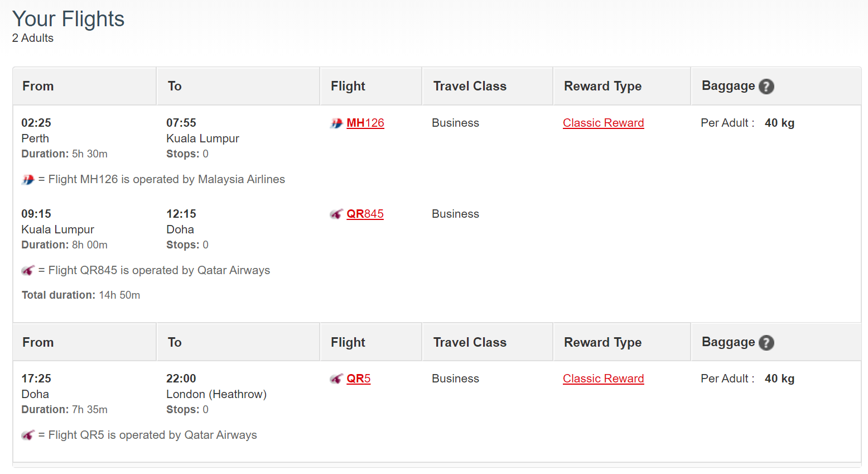This screenshot has width=868, height=474.
Task: Click Qatar icon in QR845 operated-by note
Action: (28, 271)
